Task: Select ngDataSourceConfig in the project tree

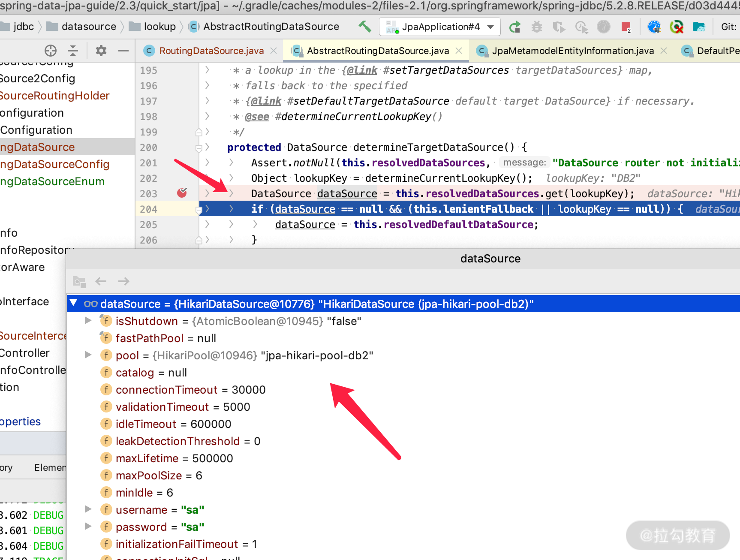Action: pos(54,164)
